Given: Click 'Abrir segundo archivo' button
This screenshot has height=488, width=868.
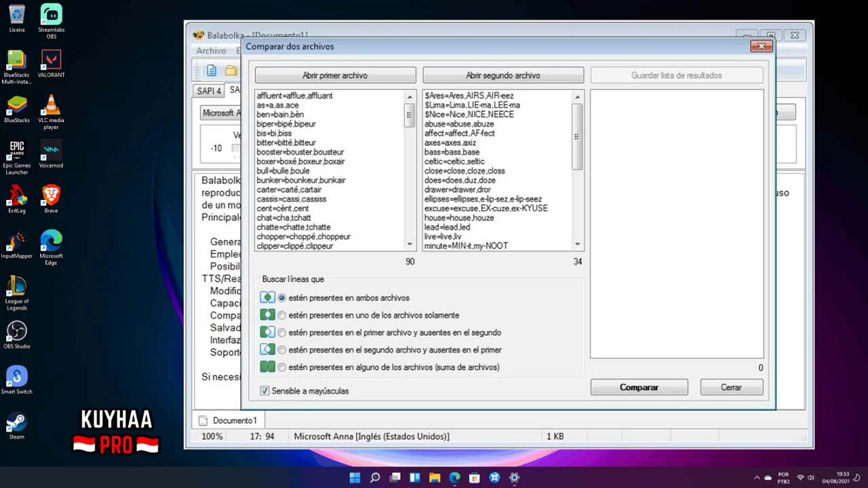Looking at the screenshot, I should coord(503,75).
